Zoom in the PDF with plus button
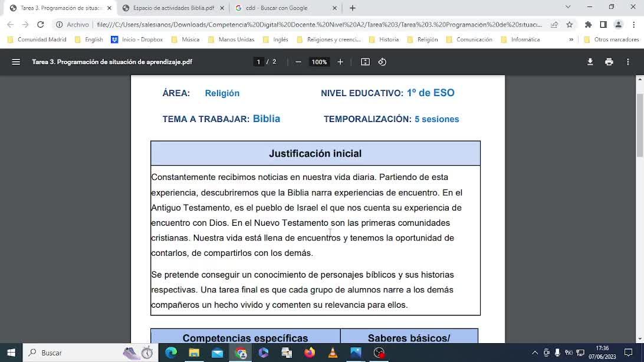Screen dimensions: 644x362 click(340, 62)
